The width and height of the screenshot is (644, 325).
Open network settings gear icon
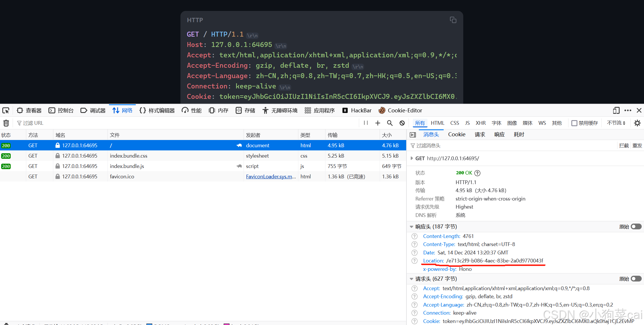637,123
